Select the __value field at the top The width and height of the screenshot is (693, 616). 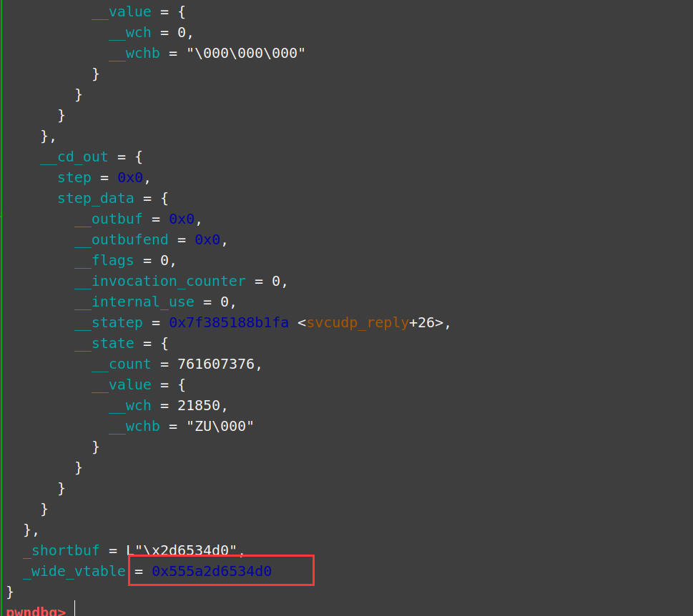pyautogui.click(x=121, y=12)
